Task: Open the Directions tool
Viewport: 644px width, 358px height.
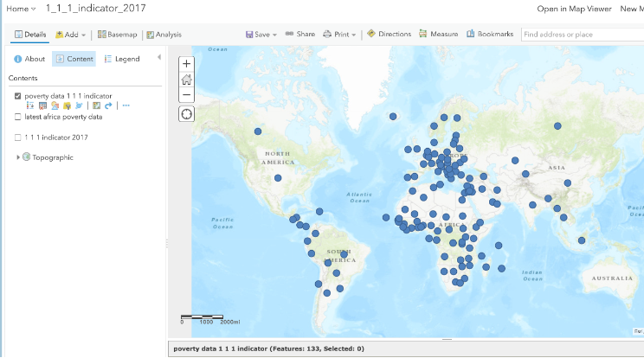Action: click(x=389, y=34)
